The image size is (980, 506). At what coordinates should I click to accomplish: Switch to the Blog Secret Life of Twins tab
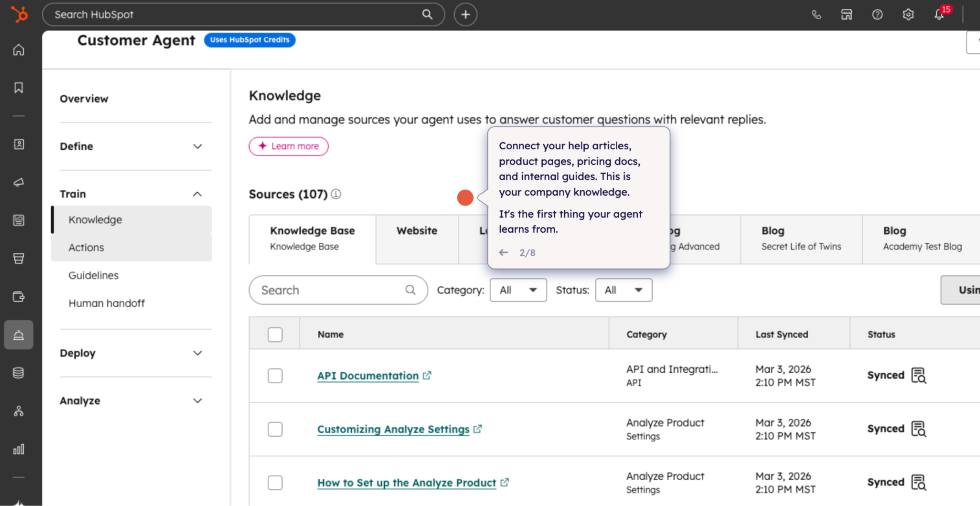point(802,239)
